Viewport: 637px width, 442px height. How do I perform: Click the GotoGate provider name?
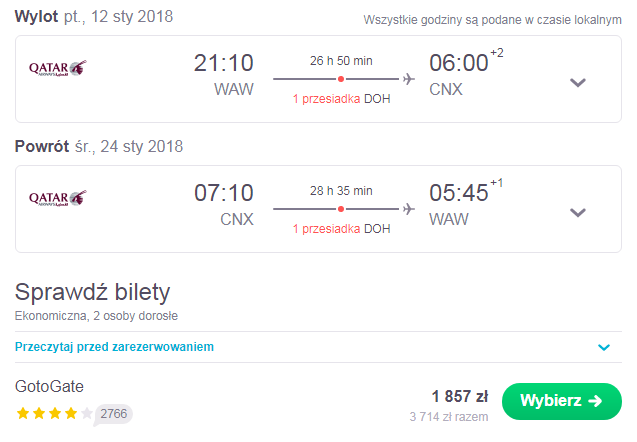click(49, 386)
